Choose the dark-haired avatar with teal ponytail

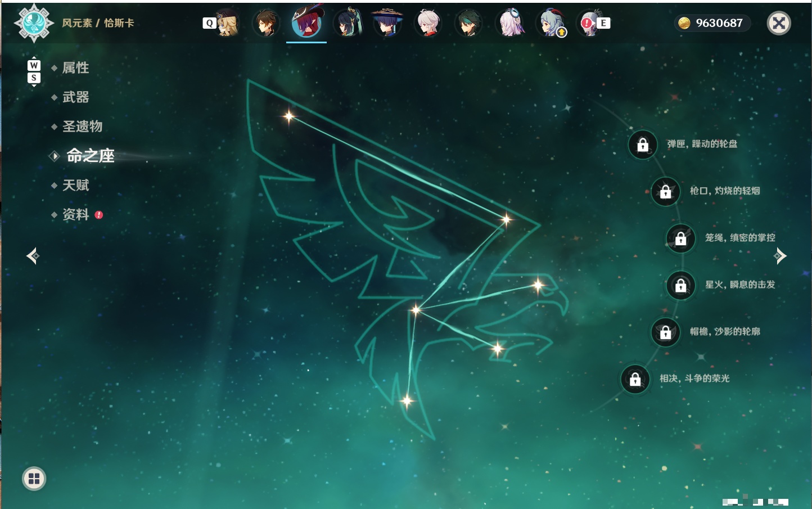click(348, 23)
